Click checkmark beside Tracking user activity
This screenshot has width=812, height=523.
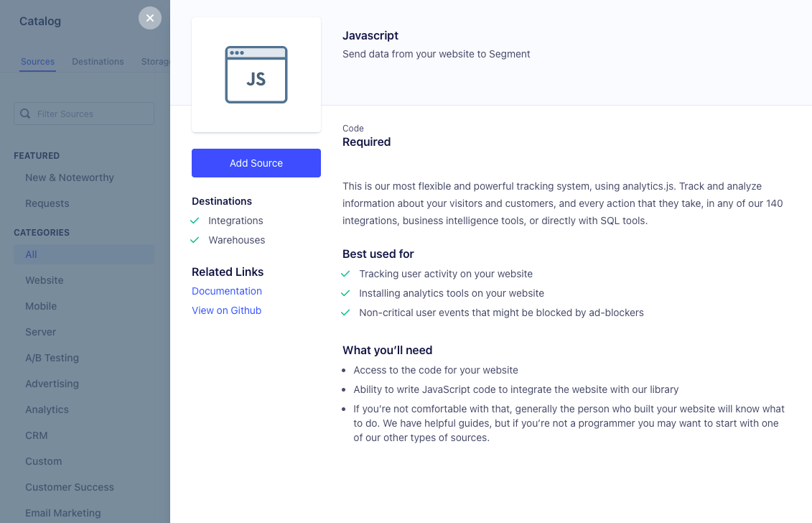[345, 274]
